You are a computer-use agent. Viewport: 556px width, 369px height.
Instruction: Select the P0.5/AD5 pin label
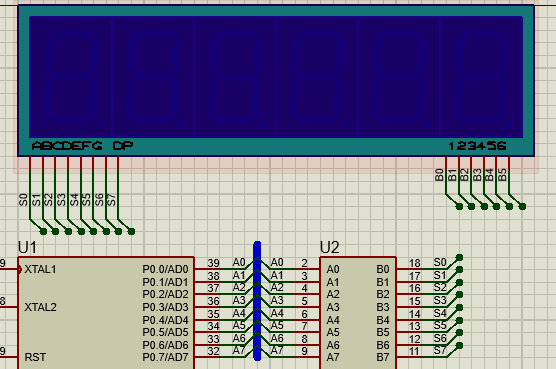coord(165,332)
